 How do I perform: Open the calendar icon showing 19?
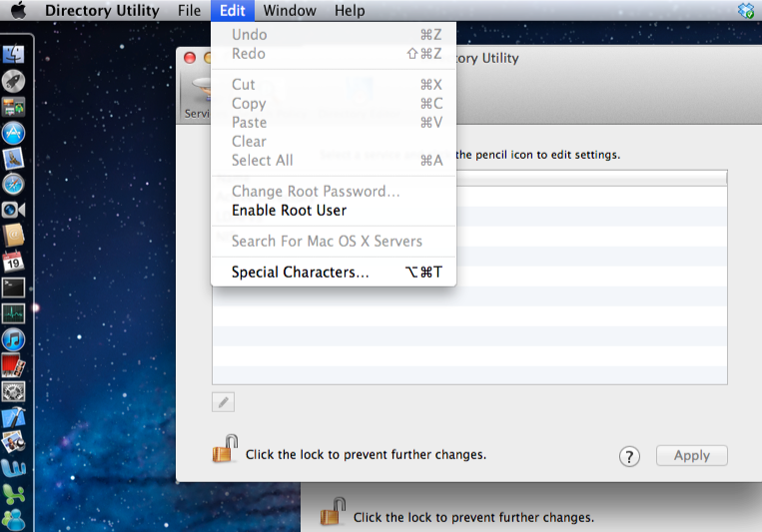[x=14, y=262]
